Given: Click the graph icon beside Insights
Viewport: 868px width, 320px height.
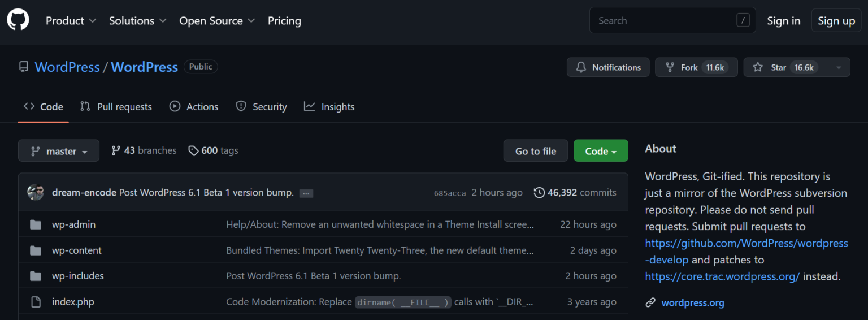Looking at the screenshot, I should [x=309, y=106].
